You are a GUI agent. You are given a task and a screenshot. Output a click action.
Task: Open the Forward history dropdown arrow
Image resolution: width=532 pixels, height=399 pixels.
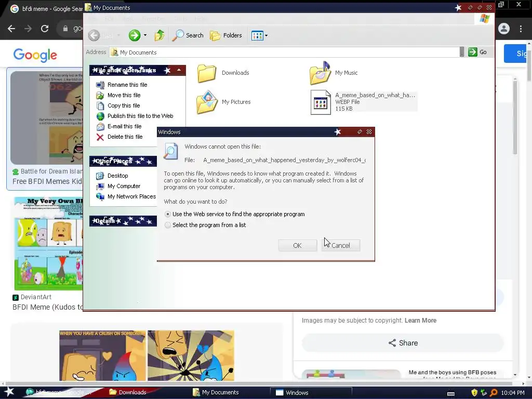point(145,35)
